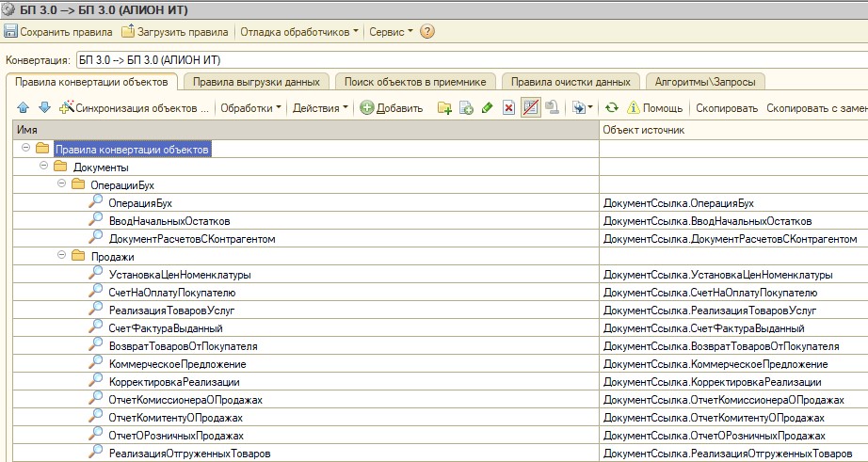
Task: Click the magnifier icon next to ОперацияБух
Action: [96, 201]
